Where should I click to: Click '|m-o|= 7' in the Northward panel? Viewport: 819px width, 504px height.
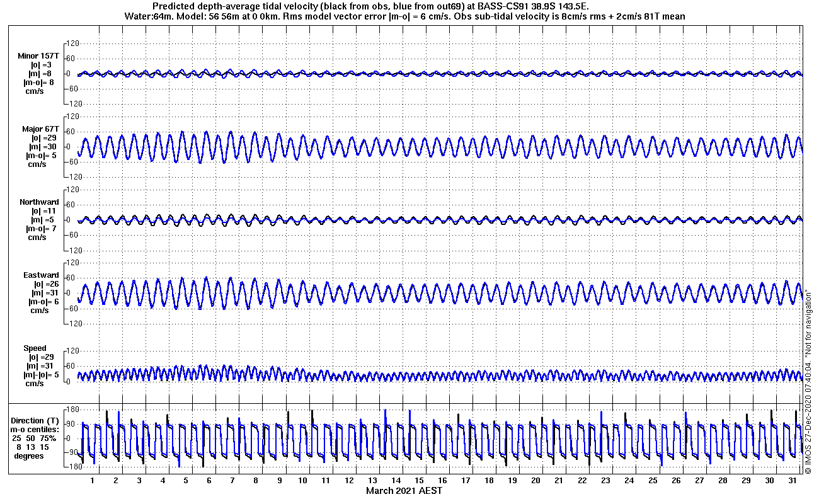pyautogui.click(x=42, y=229)
